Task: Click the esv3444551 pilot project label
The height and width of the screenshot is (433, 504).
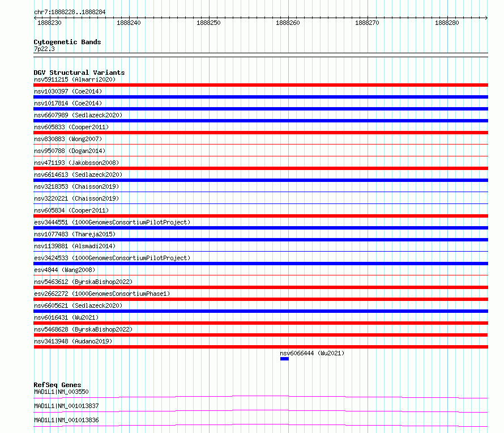Action: click(x=112, y=222)
